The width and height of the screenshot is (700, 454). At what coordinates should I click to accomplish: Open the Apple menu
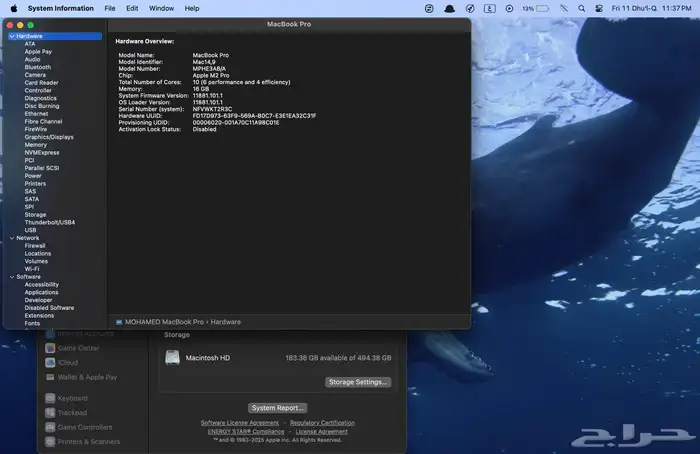click(14, 8)
